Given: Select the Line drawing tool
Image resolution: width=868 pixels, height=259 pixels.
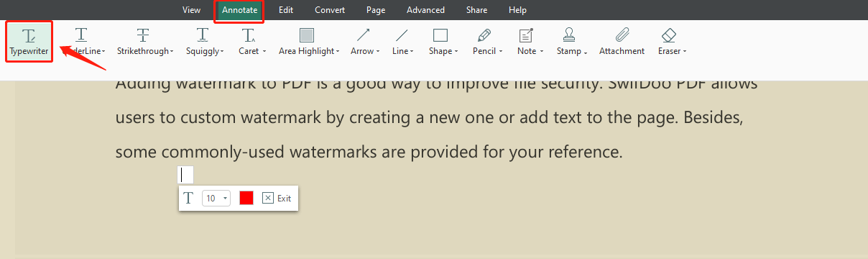Looking at the screenshot, I should click(402, 42).
